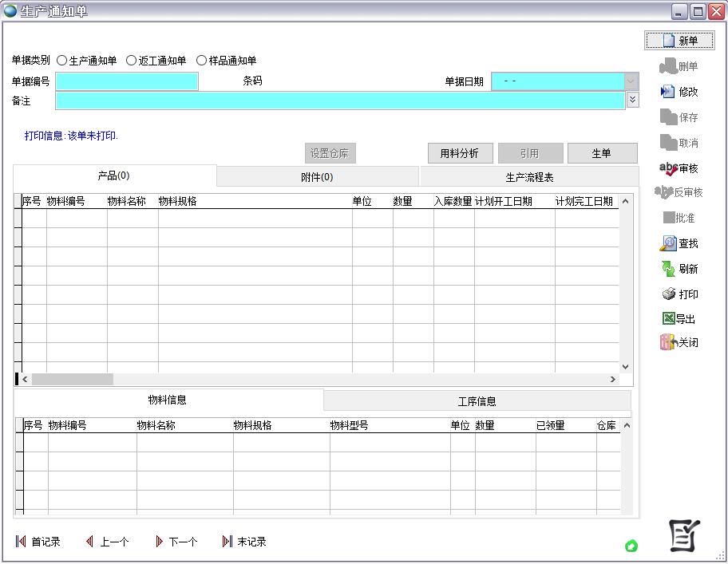
Task: Open the 单据日期 date dropdown
Action: point(631,81)
